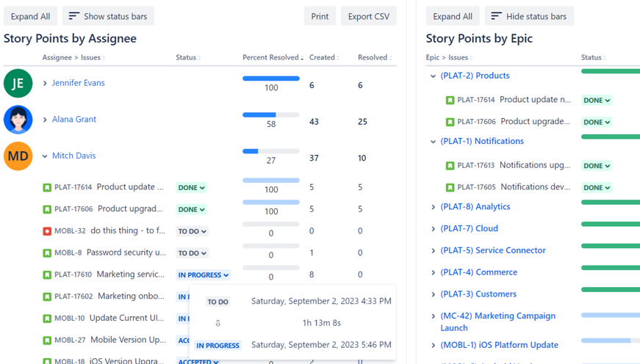Screen dimensions: 640x364
Task: Show status bars in the Assignee panel
Action: (x=108, y=16)
